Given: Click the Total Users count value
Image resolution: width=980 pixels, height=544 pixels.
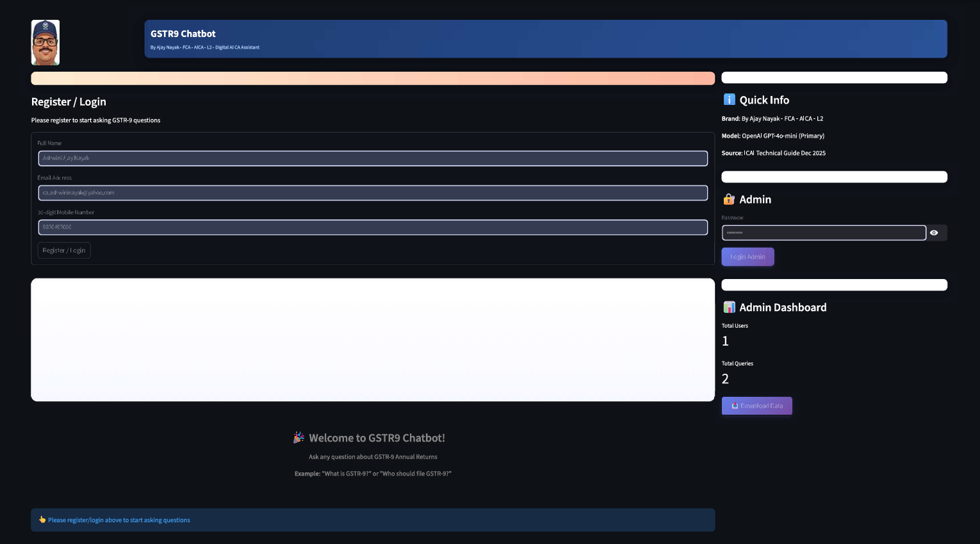Looking at the screenshot, I should (725, 341).
